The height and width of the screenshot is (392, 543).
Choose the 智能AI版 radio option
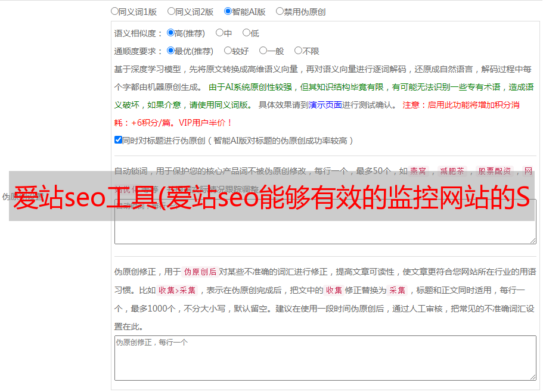pyautogui.click(x=228, y=11)
